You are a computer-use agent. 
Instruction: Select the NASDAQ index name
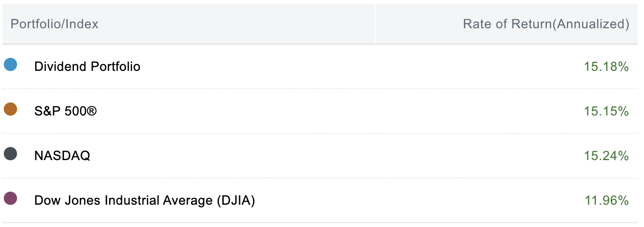[62, 156]
